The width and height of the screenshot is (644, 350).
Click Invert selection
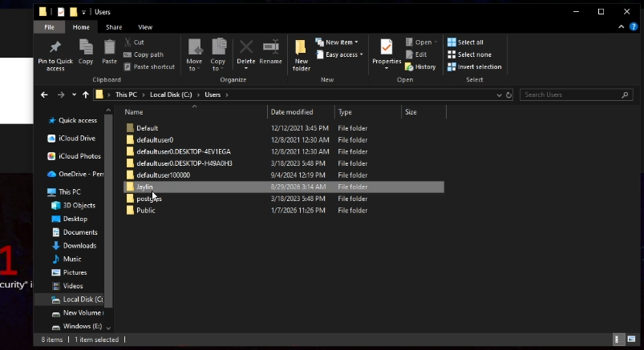(x=474, y=67)
